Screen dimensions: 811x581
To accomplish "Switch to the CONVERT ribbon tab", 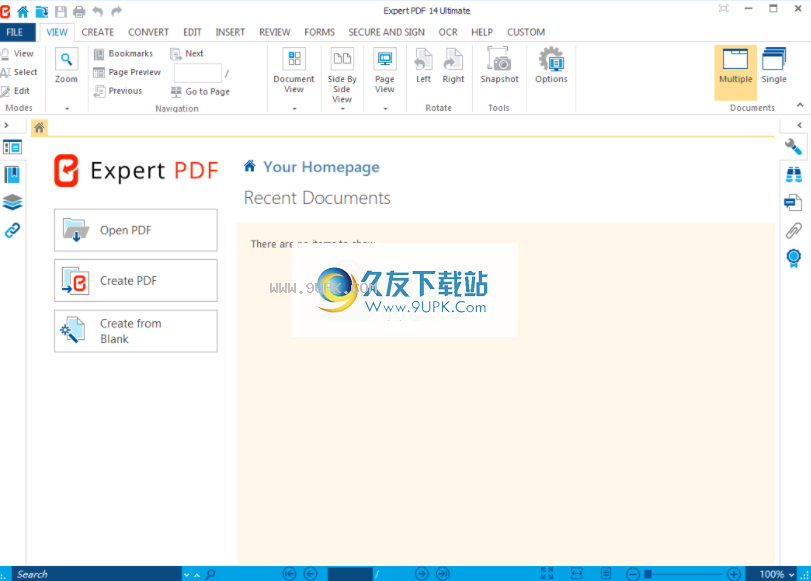I will click(148, 32).
